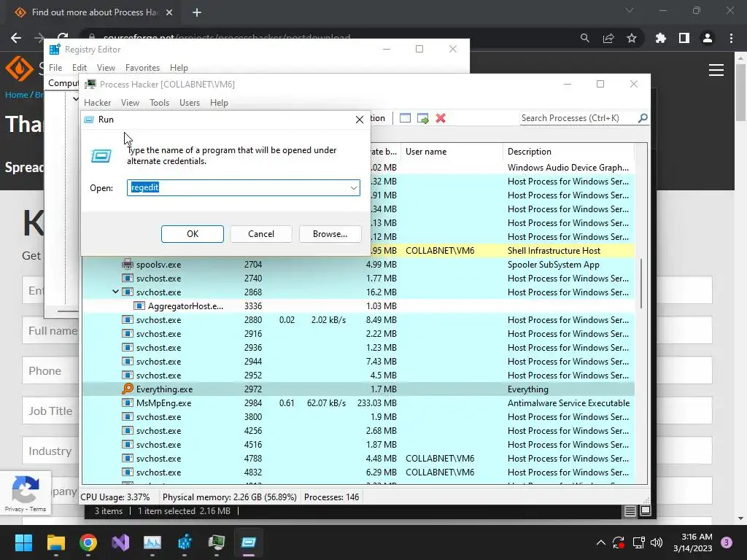Open File Explorer from taskbar
747x560 pixels.
[55, 542]
